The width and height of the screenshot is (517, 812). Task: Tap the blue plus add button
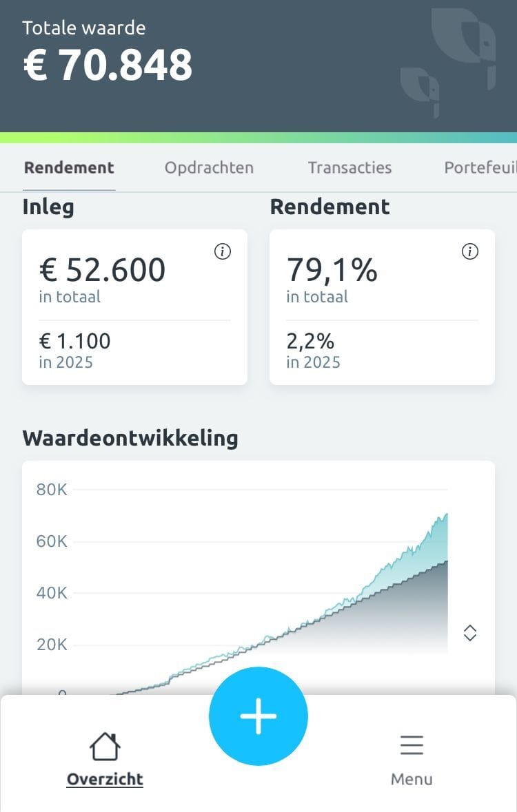click(258, 716)
